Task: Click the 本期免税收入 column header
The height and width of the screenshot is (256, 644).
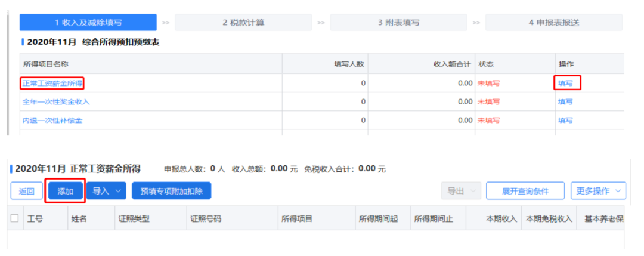Action: tap(549, 218)
